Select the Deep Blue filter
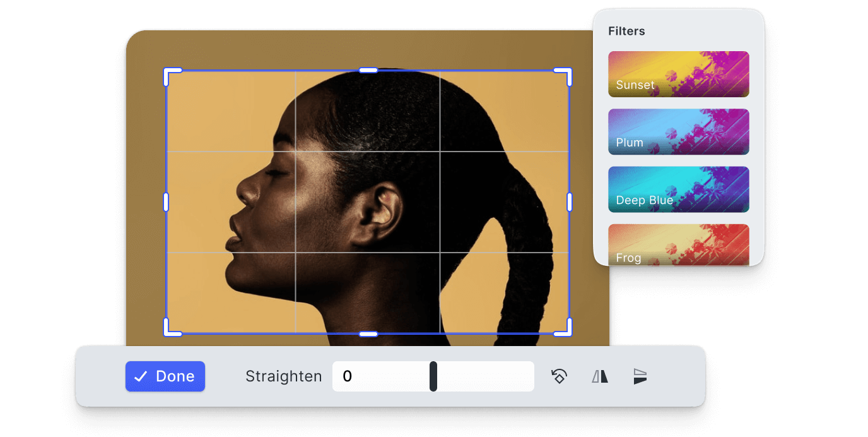The width and height of the screenshot is (868, 437). [678, 189]
